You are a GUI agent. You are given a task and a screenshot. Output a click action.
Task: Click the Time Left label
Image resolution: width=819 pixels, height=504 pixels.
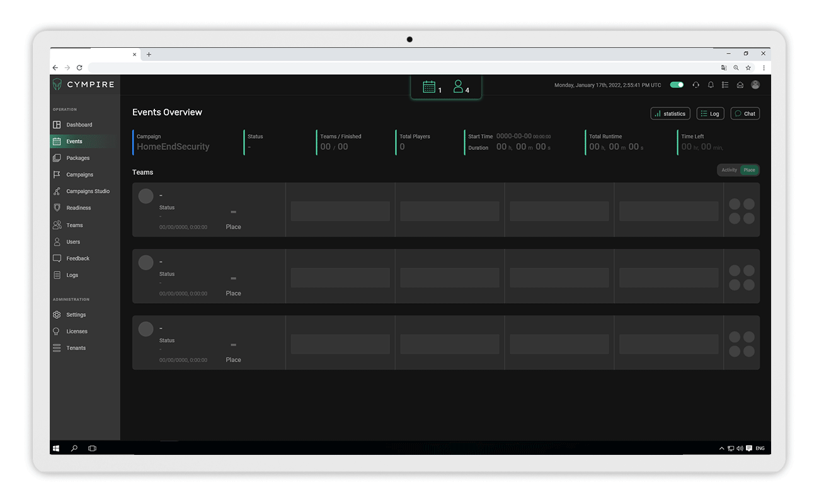(692, 136)
